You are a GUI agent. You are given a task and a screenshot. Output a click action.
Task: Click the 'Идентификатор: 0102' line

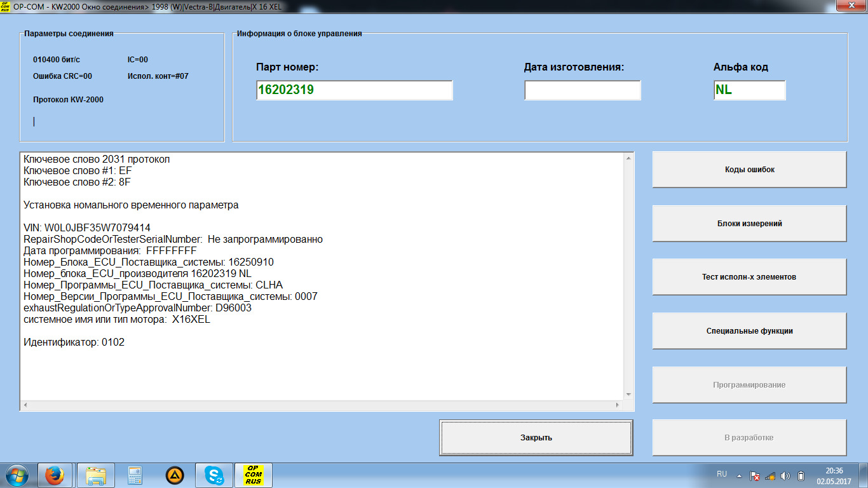(74, 342)
